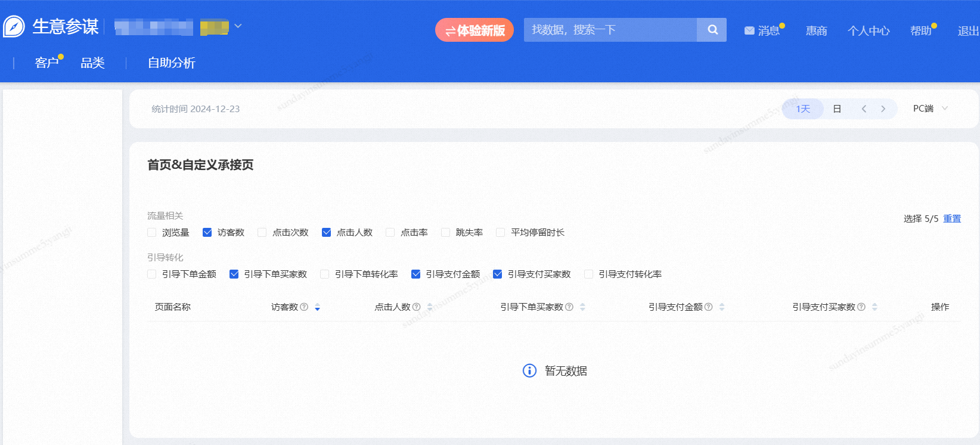Open 个人中心
Image resolution: width=980 pixels, height=445 pixels.
(869, 30)
